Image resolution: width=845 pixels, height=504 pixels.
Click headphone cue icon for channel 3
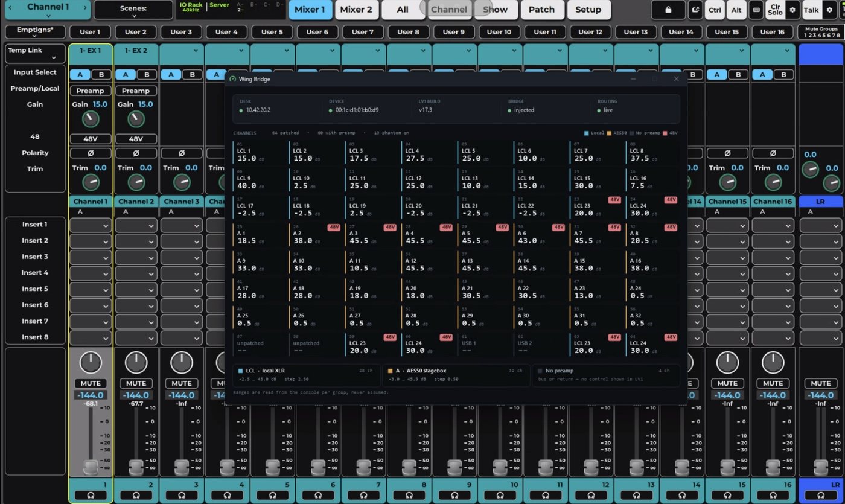tap(182, 495)
